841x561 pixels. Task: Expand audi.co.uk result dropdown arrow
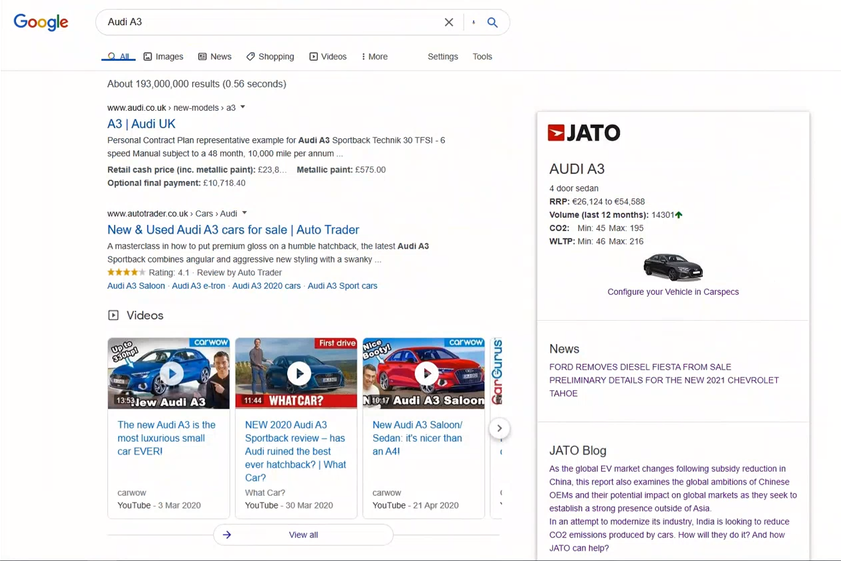pos(243,107)
